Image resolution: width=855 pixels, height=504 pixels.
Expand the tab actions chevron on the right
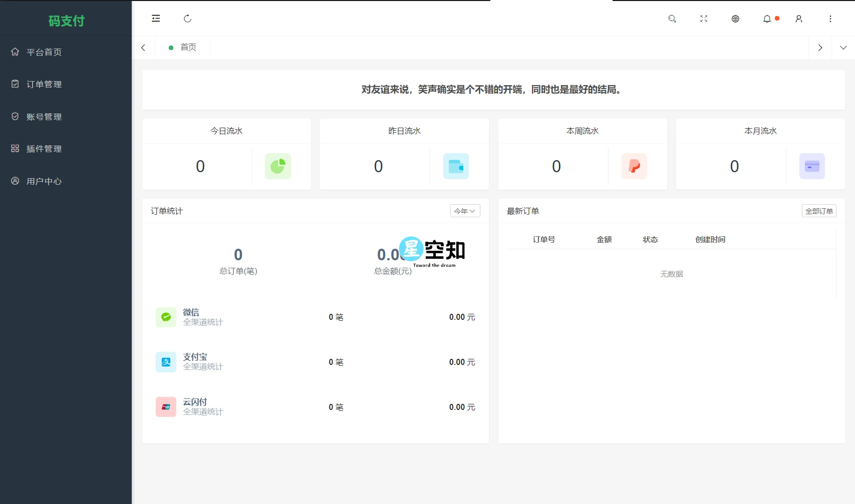pos(844,47)
